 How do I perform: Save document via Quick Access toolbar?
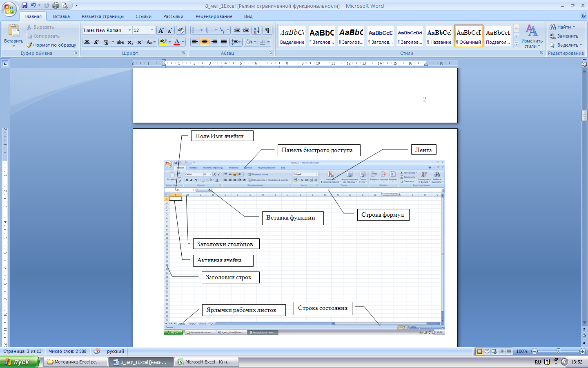pos(24,6)
